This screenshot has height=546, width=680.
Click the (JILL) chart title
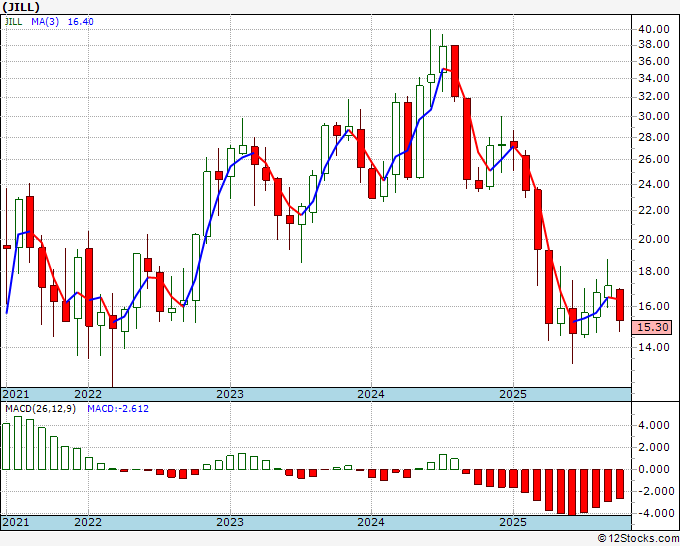click(21, 7)
